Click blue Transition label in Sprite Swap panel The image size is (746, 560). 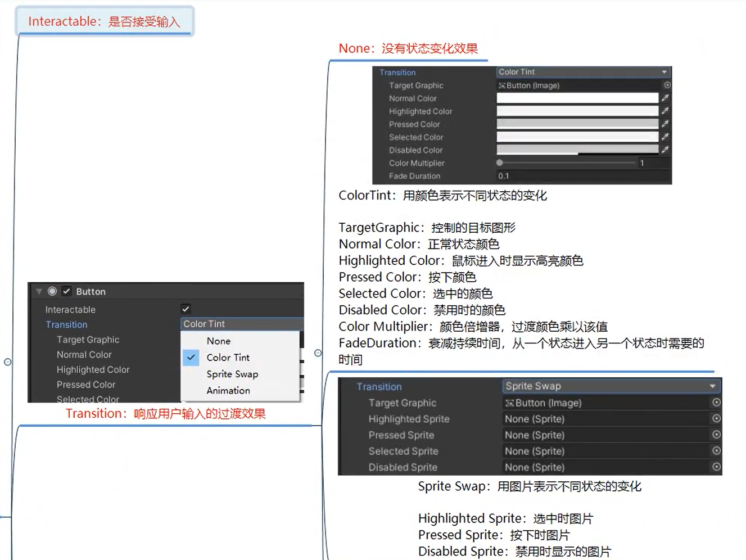pos(379,387)
